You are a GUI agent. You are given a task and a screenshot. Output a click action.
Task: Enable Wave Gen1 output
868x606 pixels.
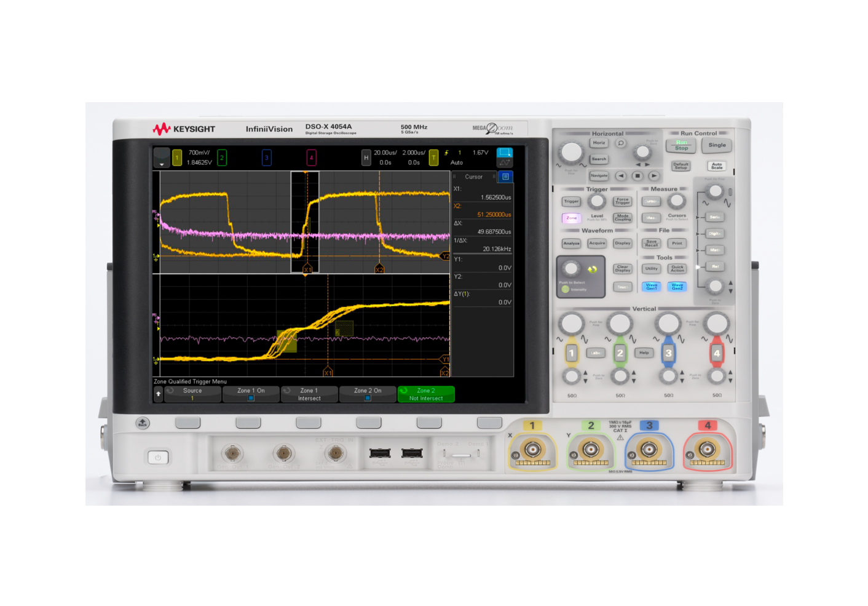pos(652,287)
